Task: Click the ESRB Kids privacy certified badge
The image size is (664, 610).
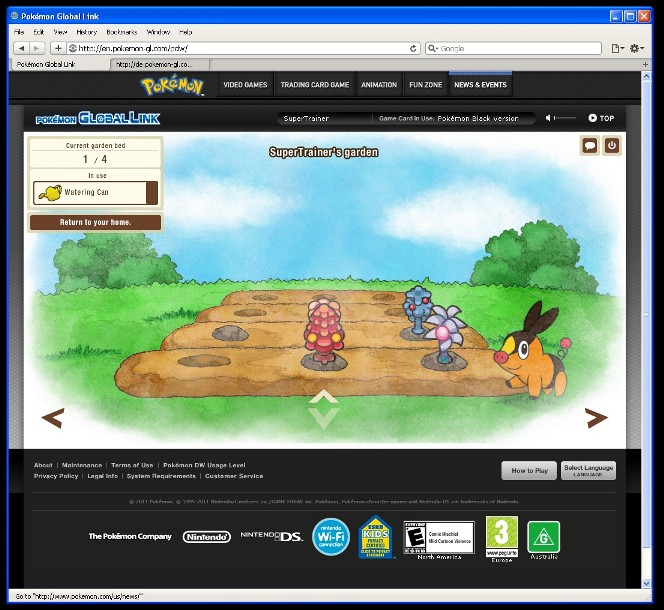Action: coord(376,537)
